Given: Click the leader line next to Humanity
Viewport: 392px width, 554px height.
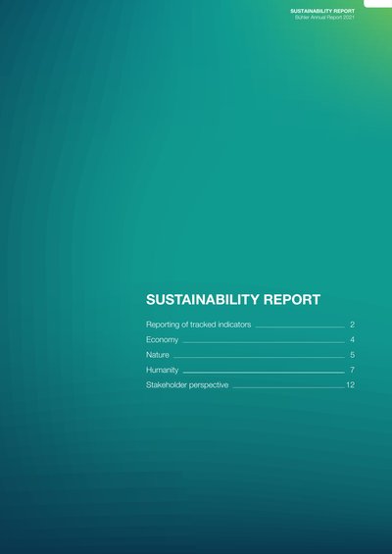Looking at the screenshot, I should coord(264,373).
